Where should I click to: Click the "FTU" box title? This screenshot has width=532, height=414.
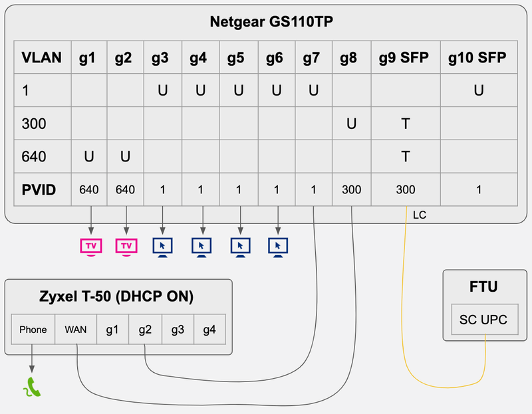(483, 287)
